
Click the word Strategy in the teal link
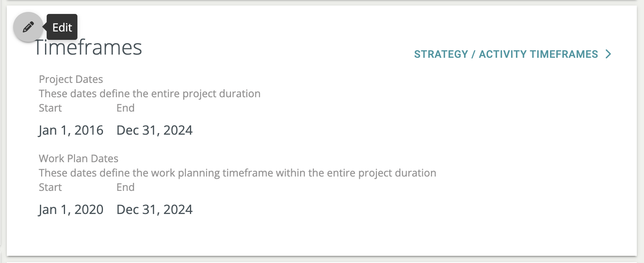click(x=441, y=54)
